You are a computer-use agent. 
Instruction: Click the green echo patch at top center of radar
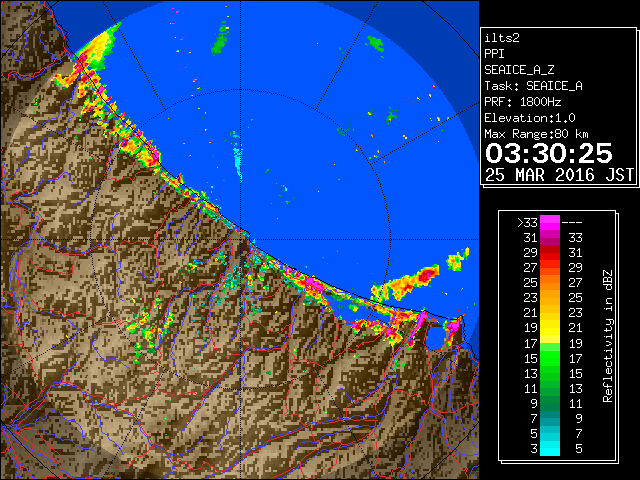coord(220,39)
